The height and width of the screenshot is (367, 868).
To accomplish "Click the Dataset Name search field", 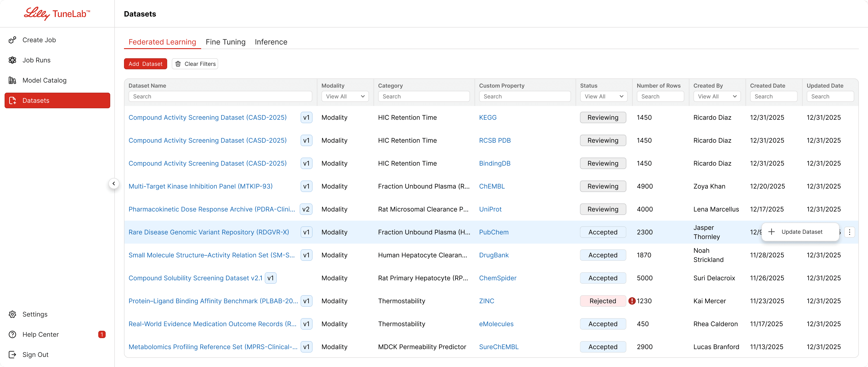I will (x=220, y=96).
